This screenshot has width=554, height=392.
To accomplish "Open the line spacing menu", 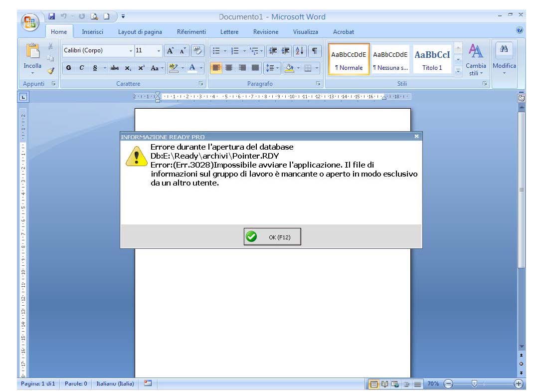I will pyautogui.click(x=272, y=67).
